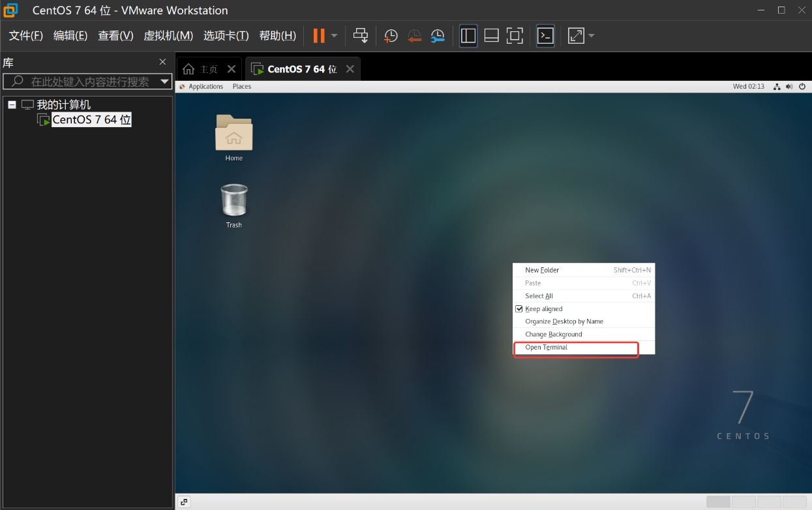Pause the running virtual machine

coord(319,36)
